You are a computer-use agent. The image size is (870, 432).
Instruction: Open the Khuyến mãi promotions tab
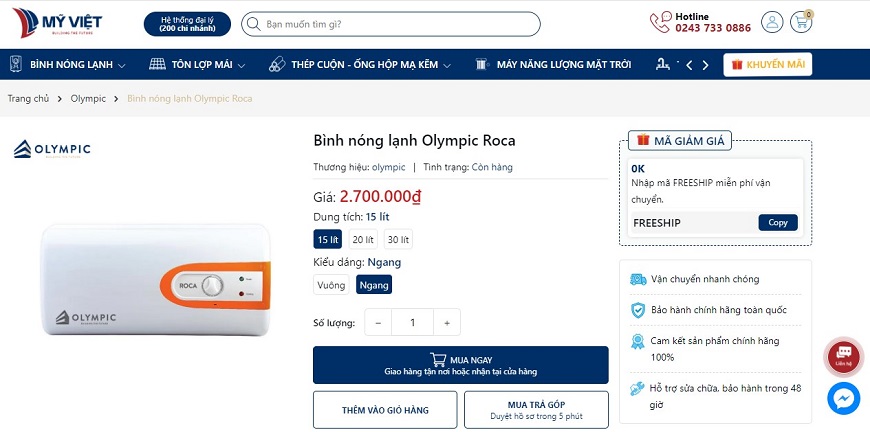(x=768, y=65)
